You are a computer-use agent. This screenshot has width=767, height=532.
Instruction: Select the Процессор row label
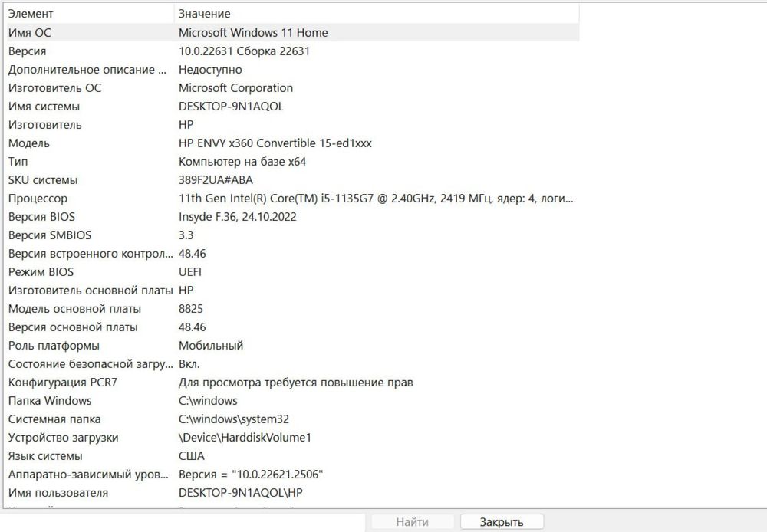point(38,199)
